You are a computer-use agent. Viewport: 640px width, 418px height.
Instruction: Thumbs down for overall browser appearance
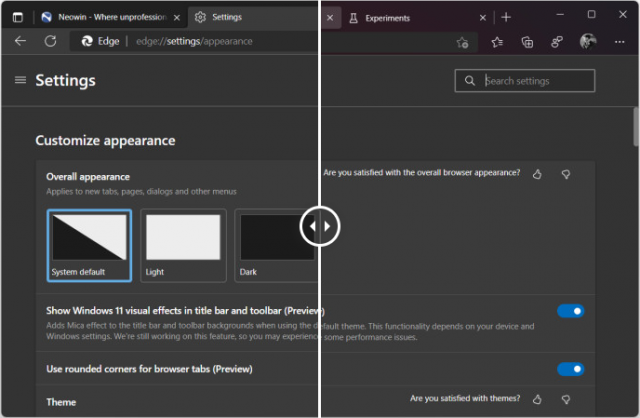pyautogui.click(x=566, y=174)
